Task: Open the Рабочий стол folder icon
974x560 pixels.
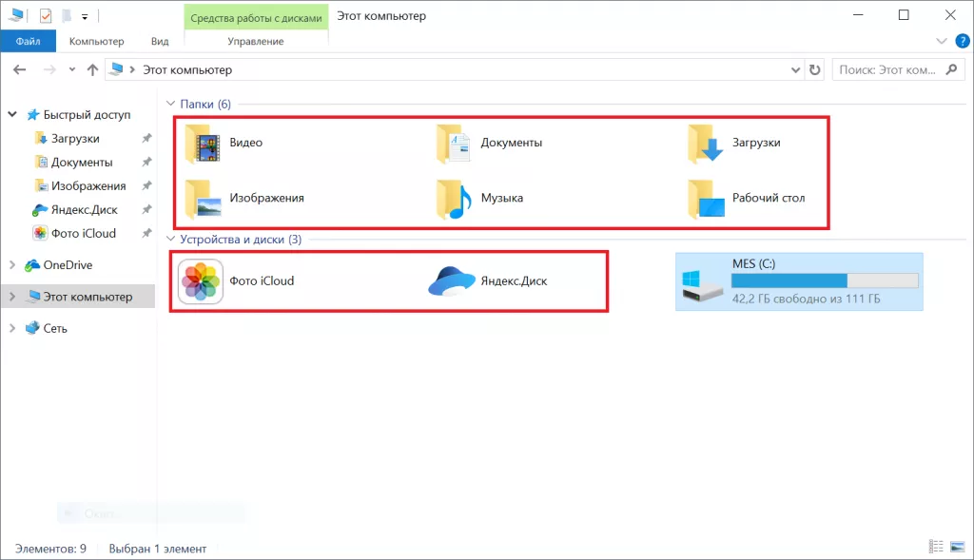Action: [x=706, y=199]
